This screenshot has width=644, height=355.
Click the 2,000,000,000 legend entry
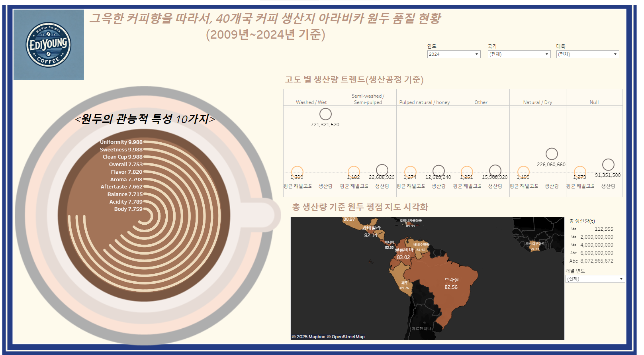(x=592, y=237)
